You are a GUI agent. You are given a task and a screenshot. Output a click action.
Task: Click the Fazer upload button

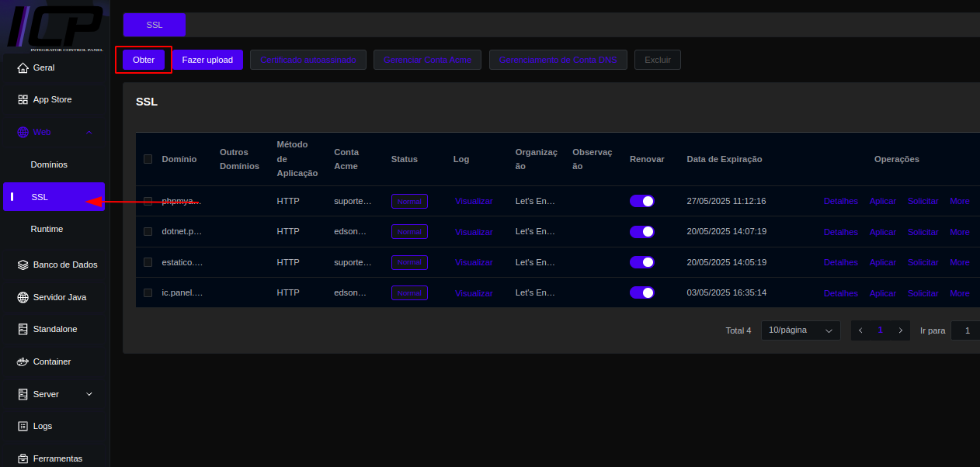(207, 60)
